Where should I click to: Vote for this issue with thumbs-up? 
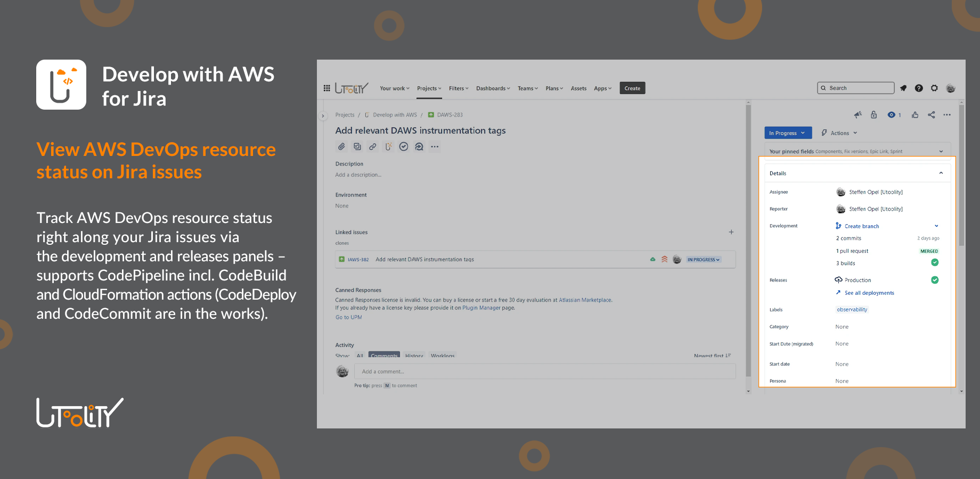click(915, 115)
